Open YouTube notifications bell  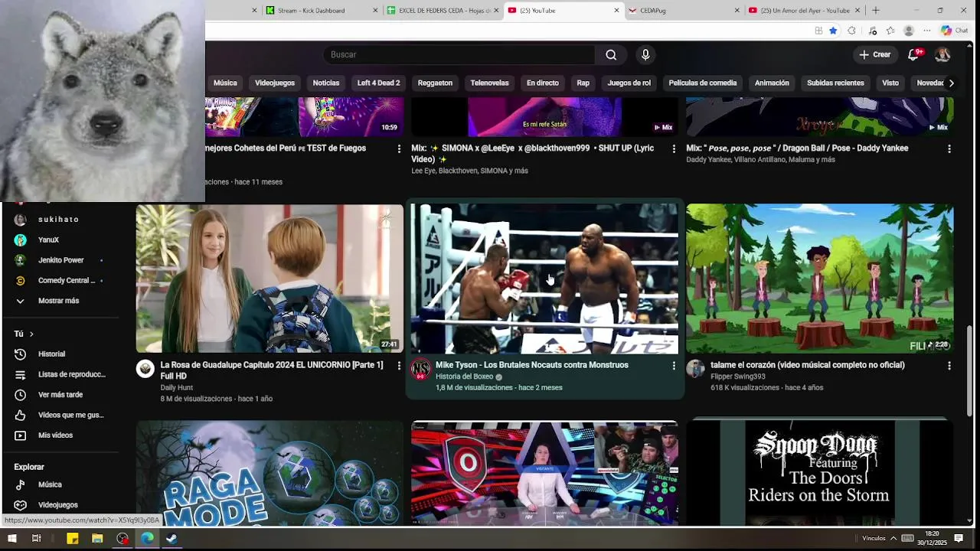(x=914, y=54)
